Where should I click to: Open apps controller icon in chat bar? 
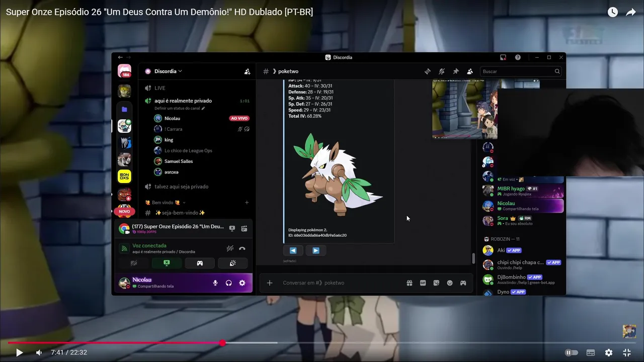[x=463, y=283]
